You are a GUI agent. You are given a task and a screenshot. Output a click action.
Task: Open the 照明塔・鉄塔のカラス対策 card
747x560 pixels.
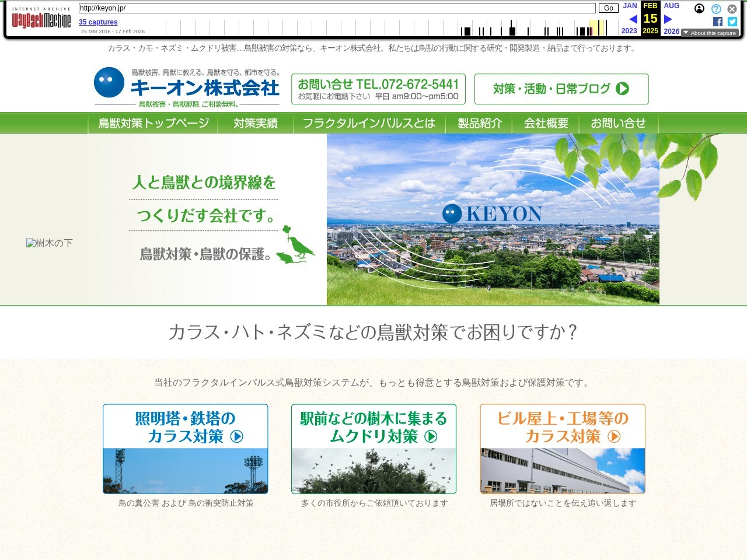point(186,449)
